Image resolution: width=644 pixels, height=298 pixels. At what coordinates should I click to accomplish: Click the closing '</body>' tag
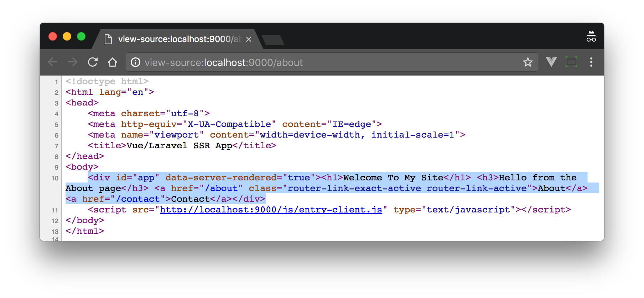coord(85,220)
